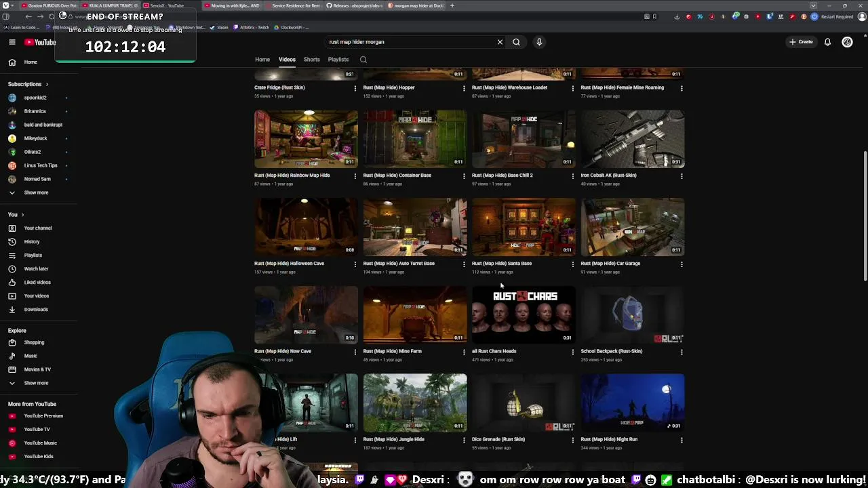
Task: Open Rust (Map Hide) Auto Turret Base title
Action: click(x=399, y=264)
